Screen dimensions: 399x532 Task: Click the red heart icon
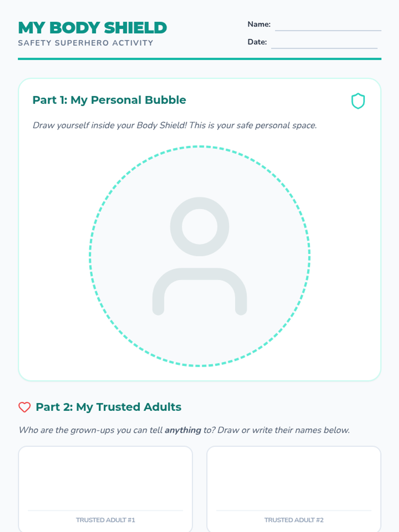click(24, 407)
